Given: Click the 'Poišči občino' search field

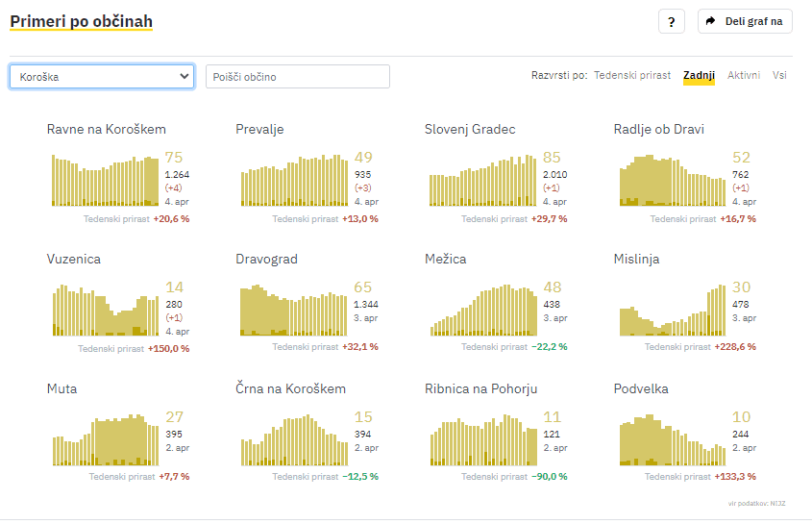Looking at the screenshot, I should pyautogui.click(x=298, y=77).
